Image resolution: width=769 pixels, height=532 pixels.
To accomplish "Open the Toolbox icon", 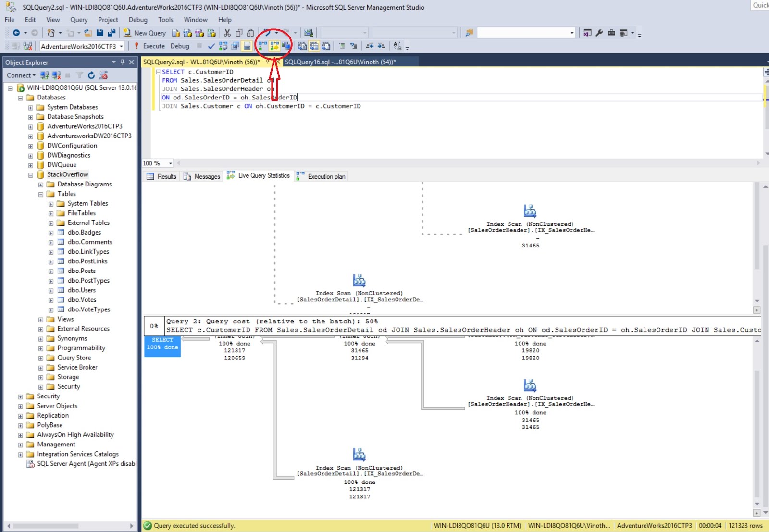I will point(611,33).
